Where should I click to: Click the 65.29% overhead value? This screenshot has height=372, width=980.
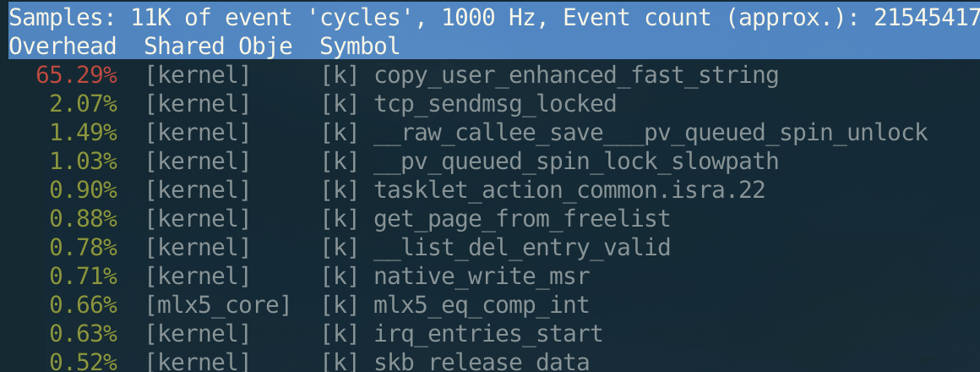pyautogui.click(x=76, y=75)
